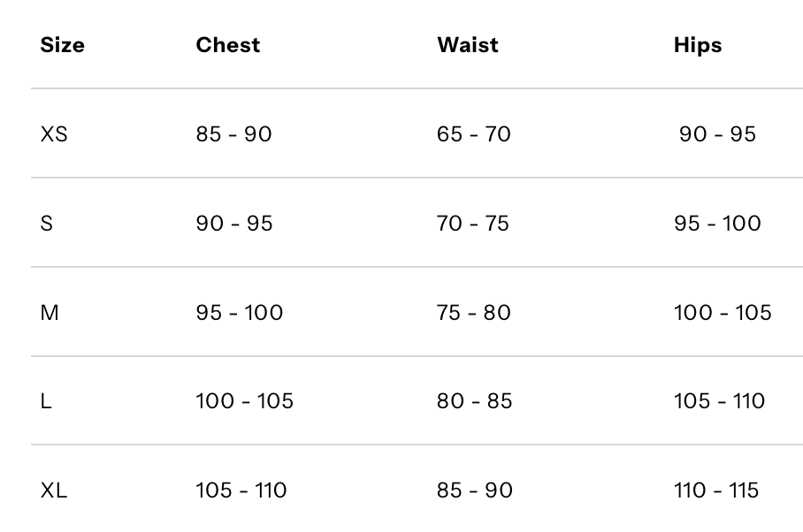Click the Size column header
803x532 pixels.
(x=62, y=45)
